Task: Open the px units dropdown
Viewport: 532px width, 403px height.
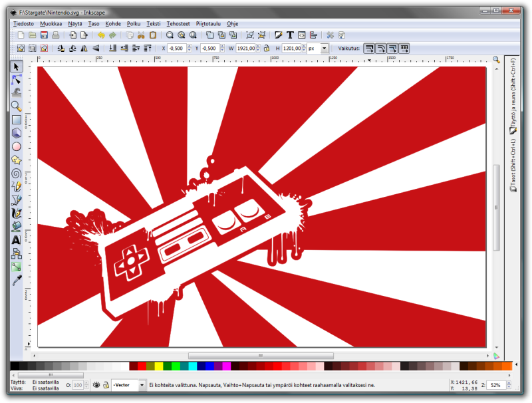Action: (x=325, y=49)
